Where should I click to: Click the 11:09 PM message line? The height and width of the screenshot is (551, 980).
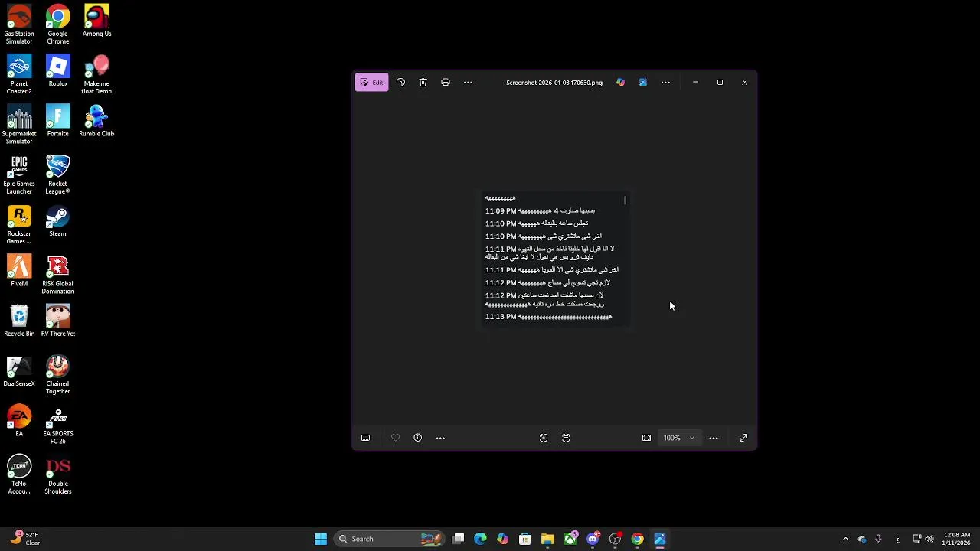540,211
